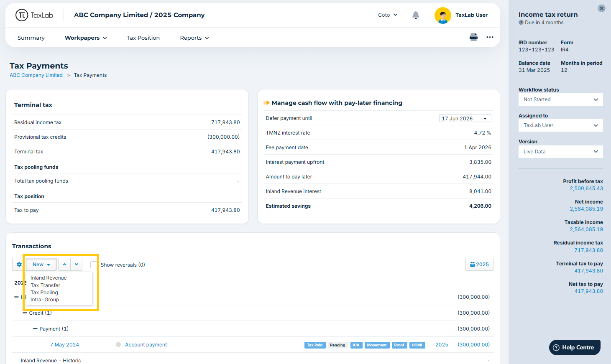
Task: Open the Account payment link
Action: pos(146,345)
